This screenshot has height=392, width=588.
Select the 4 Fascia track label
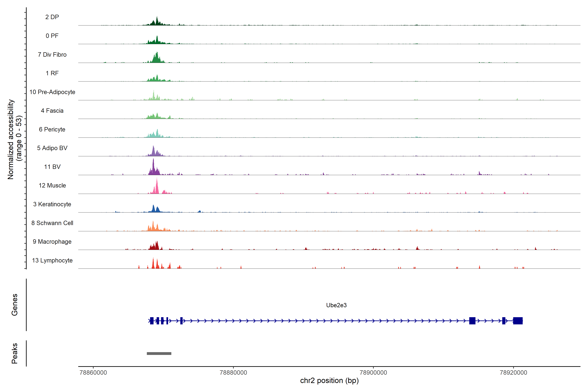(52, 111)
